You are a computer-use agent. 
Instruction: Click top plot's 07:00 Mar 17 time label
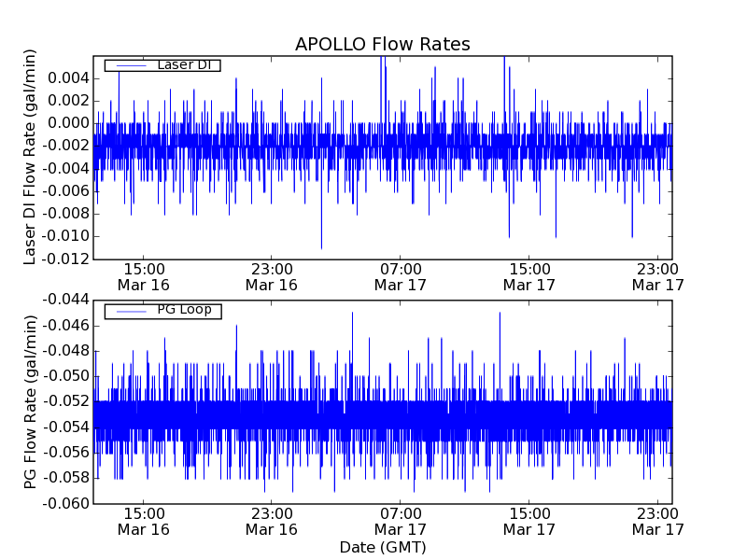(401, 276)
